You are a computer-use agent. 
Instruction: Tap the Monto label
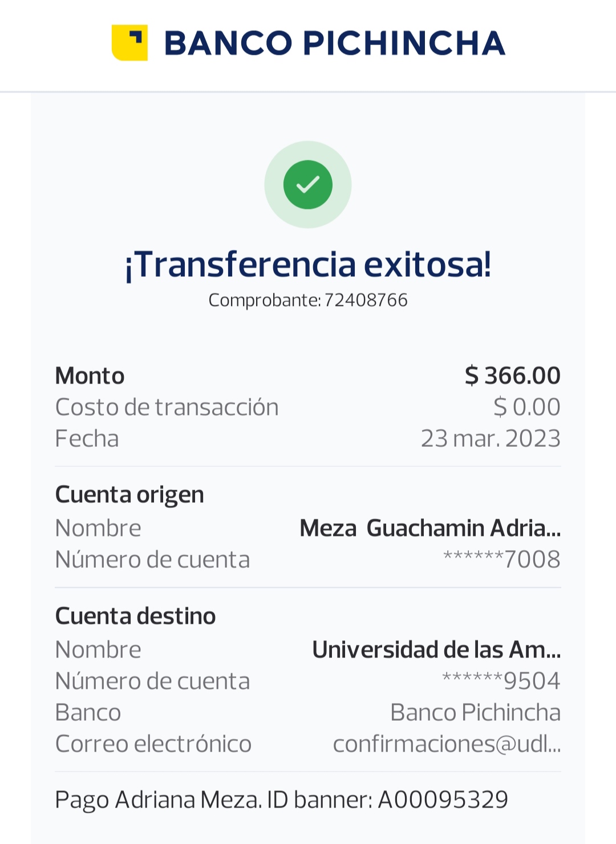tap(90, 376)
